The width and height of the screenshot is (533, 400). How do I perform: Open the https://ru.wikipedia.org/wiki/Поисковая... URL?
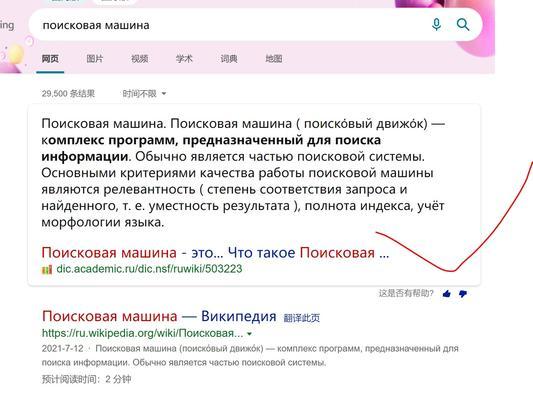pos(142,333)
